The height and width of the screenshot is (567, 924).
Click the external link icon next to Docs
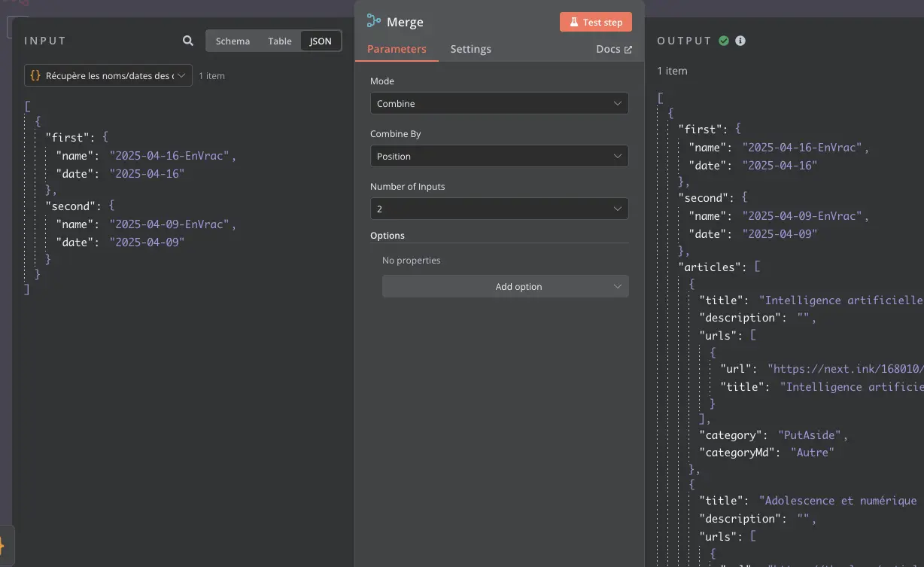pos(628,50)
